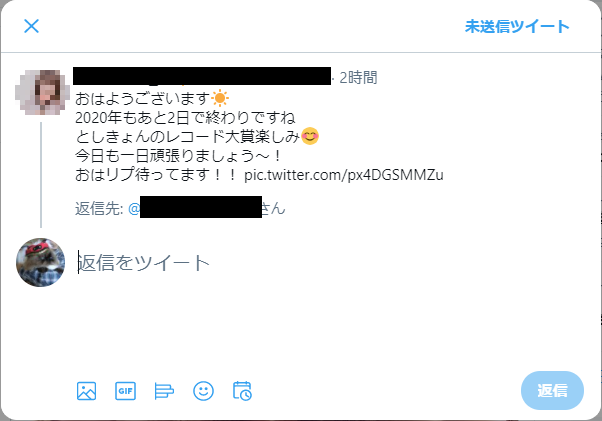Open the schedule tweet calendar icon
Viewport: 602px width, 421px height.
point(242,391)
